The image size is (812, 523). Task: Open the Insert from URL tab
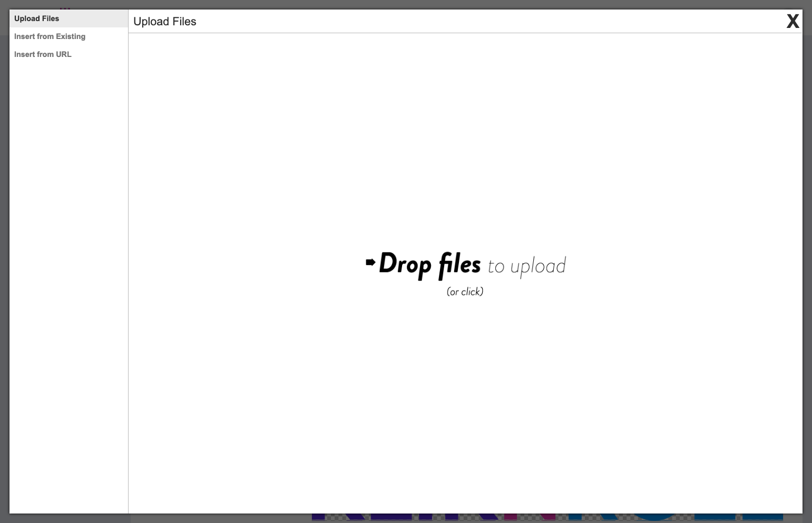[x=69, y=54]
